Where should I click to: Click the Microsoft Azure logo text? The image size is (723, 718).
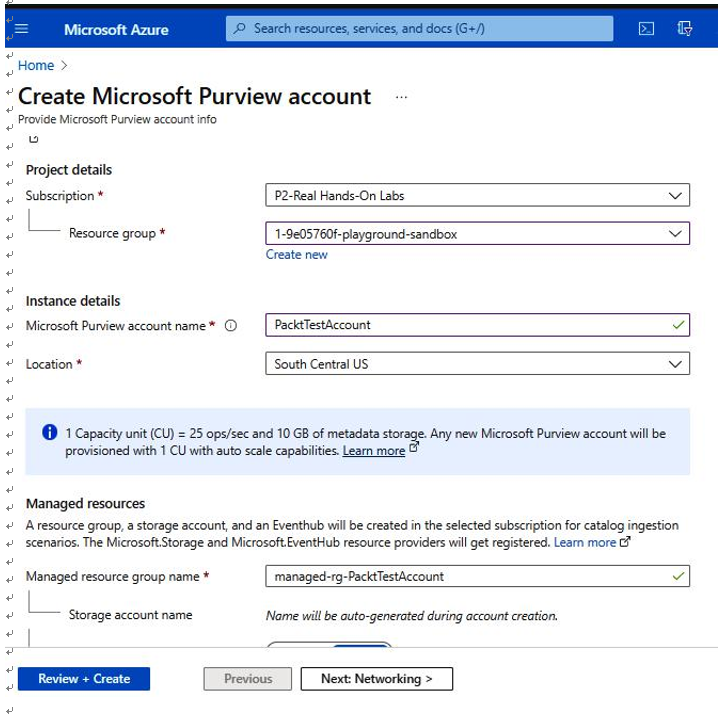(x=116, y=30)
